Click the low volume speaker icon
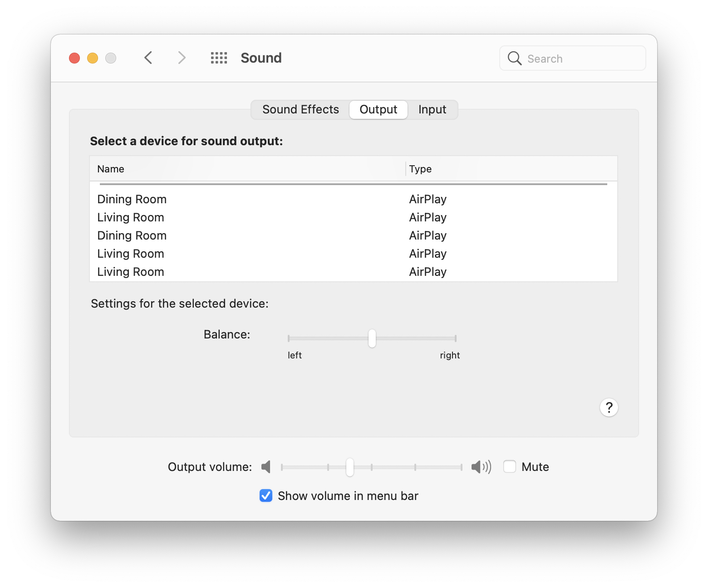This screenshot has height=588, width=708. [x=266, y=467]
